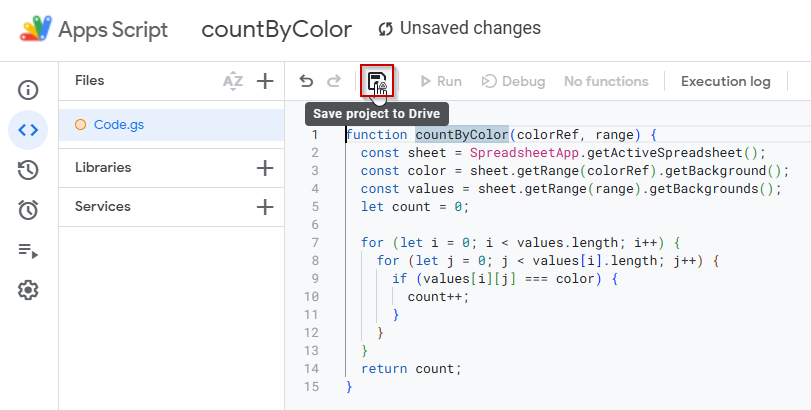
Task: Open the Executions list icon
Action: tap(28, 250)
